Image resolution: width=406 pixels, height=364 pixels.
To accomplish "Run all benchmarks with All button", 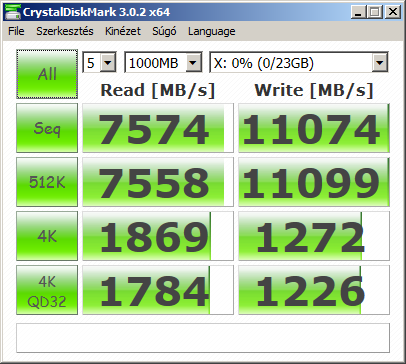I will pyautogui.click(x=47, y=74).
